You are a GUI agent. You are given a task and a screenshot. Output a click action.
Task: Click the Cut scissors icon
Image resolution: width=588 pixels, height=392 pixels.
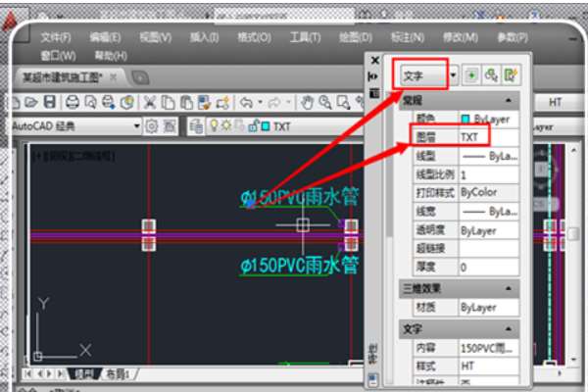pyautogui.click(x=150, y=102)
